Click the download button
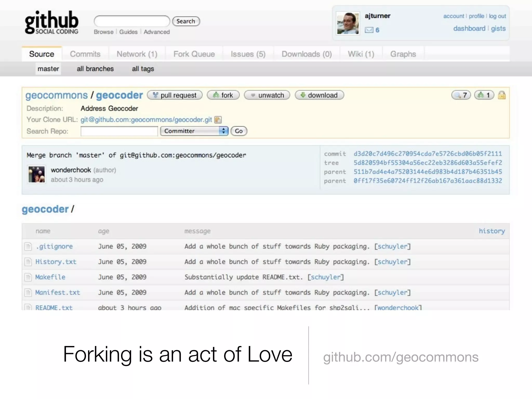Screen dimensions: 532x399 [320, 95]
